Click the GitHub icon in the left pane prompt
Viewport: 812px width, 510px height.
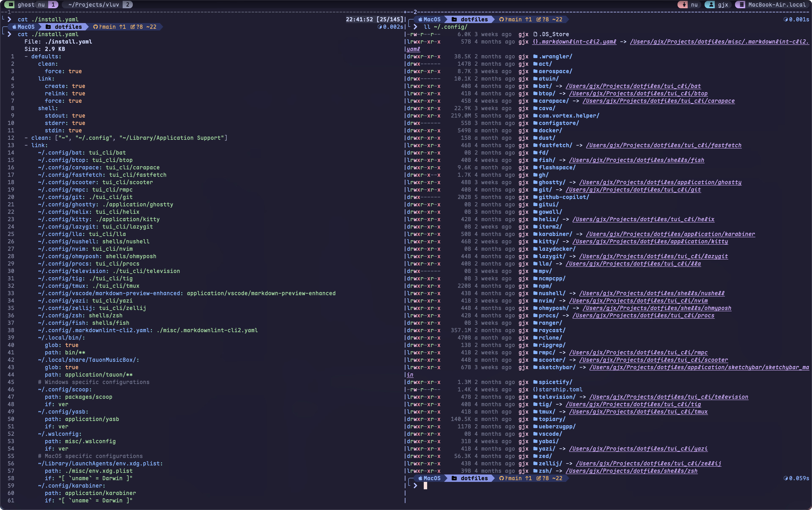95,27
